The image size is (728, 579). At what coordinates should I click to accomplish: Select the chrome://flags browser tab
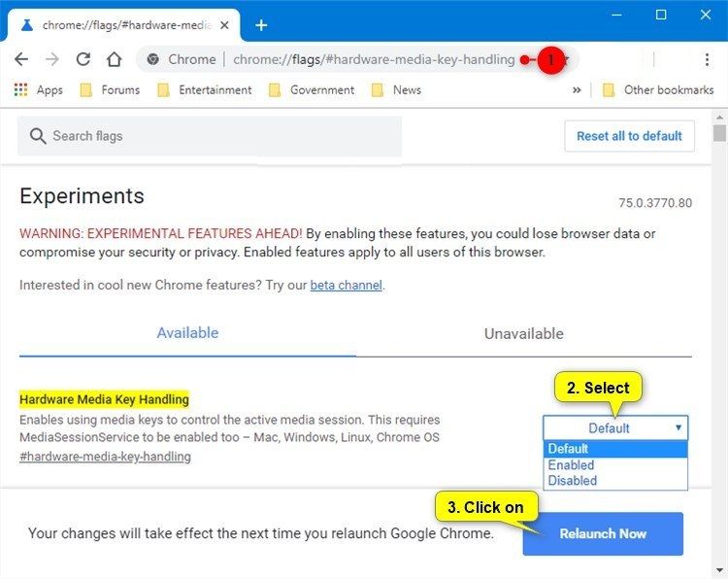click(124, 25)
